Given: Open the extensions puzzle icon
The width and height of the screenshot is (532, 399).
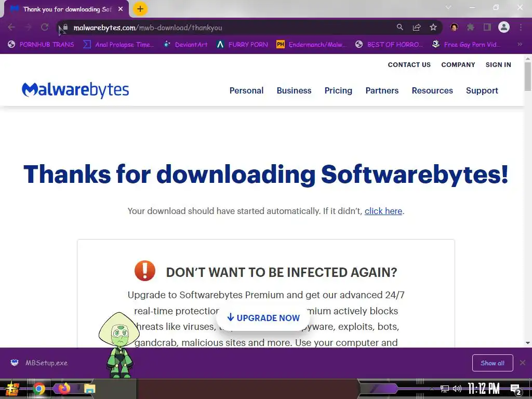Looking at the screenshot, I should point(471,28).
